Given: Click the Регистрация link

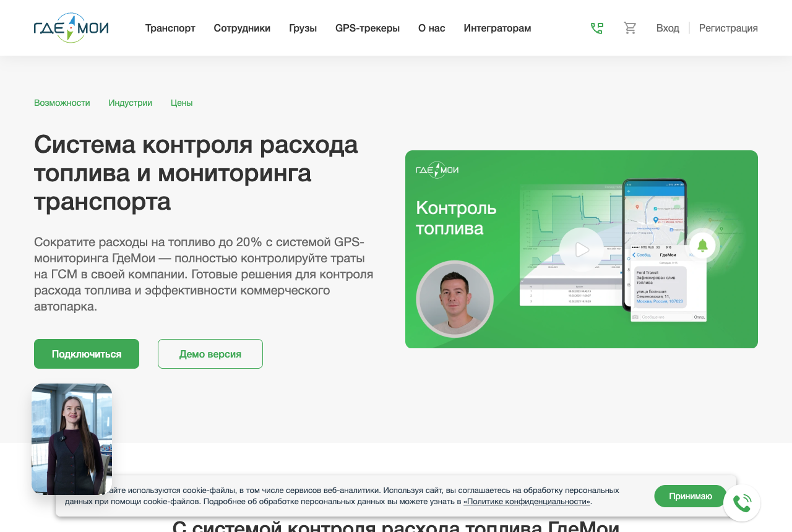Looking at the screenshot, I should click(x=728, y=28).
